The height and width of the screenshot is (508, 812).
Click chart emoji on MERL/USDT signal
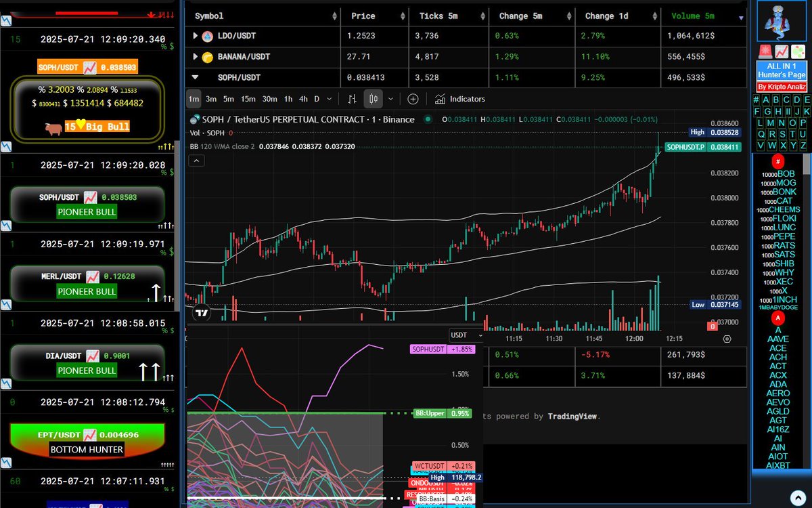(x=93, y=276)
